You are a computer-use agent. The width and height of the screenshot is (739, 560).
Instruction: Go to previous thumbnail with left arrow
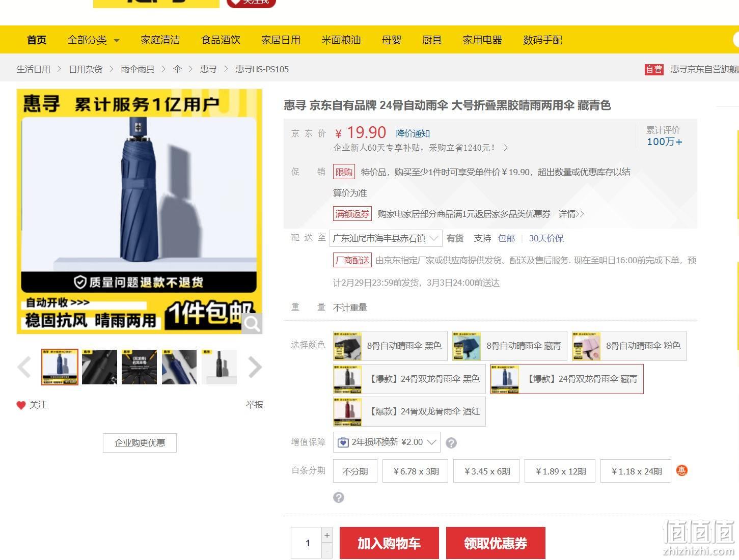[x=24, y=367]
